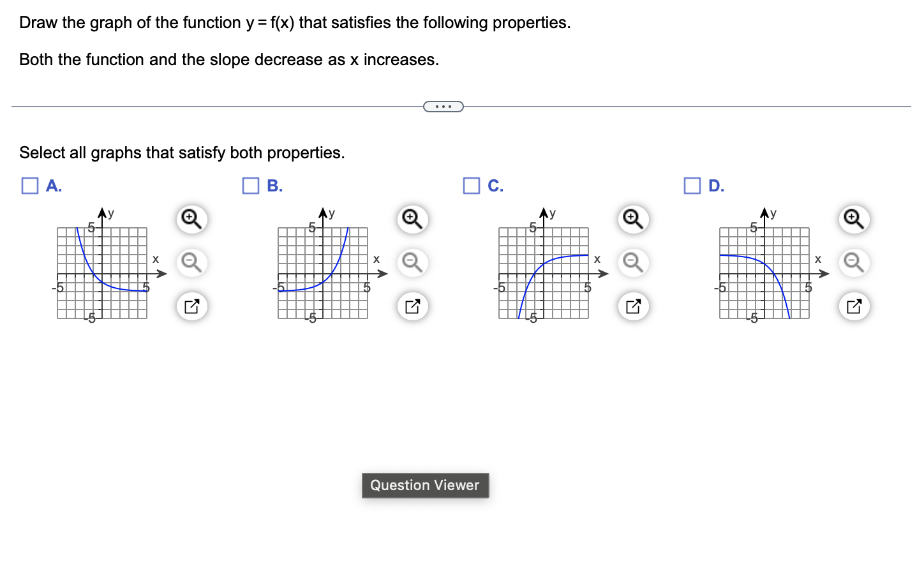Check the answer checkbox for option D
Screen dimensions: 924x582
[x=692, y=185]
